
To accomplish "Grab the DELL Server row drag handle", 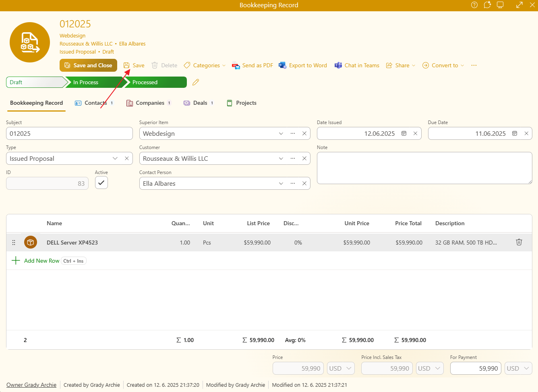I will coord(14,243).
